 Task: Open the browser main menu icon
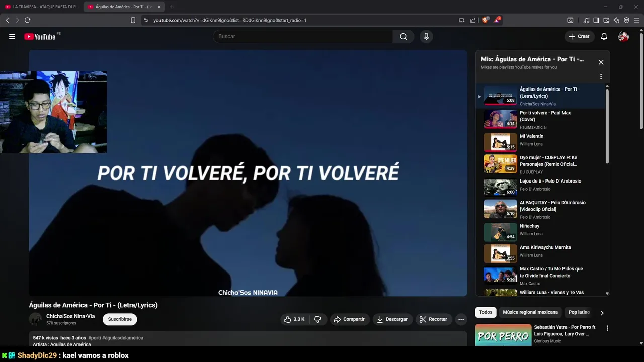637,20
